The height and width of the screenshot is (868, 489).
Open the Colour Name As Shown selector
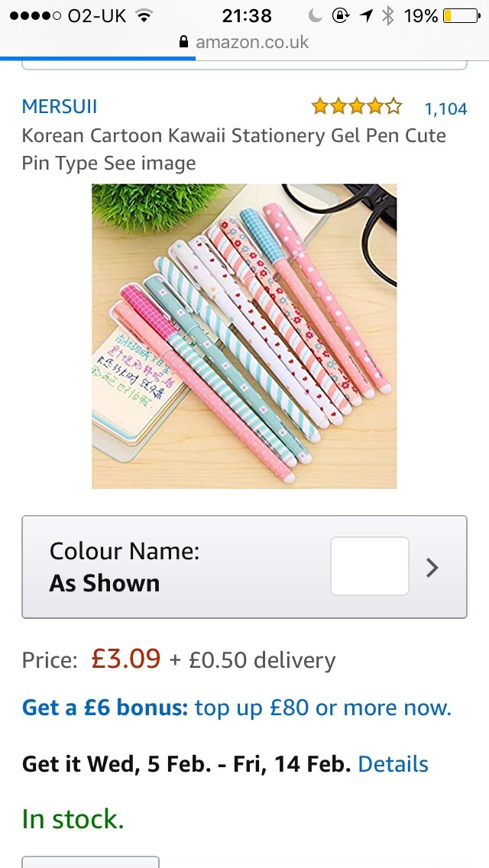(244, 567)
